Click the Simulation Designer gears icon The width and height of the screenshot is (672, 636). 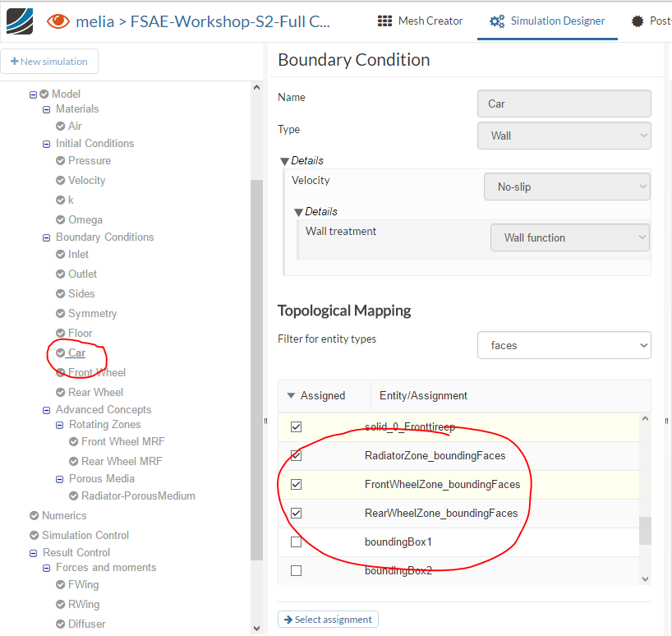tap(496, 21)
